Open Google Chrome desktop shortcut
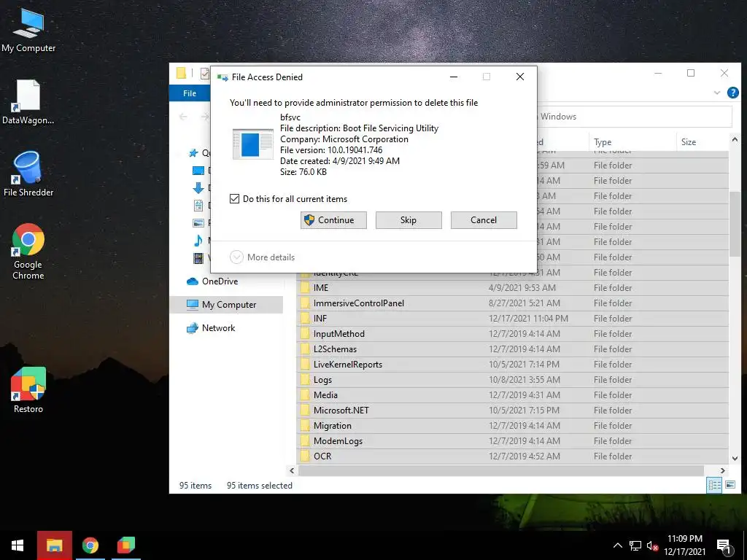Image resolution: width=747 pixels, height=560 pixels. pos(28,252)
